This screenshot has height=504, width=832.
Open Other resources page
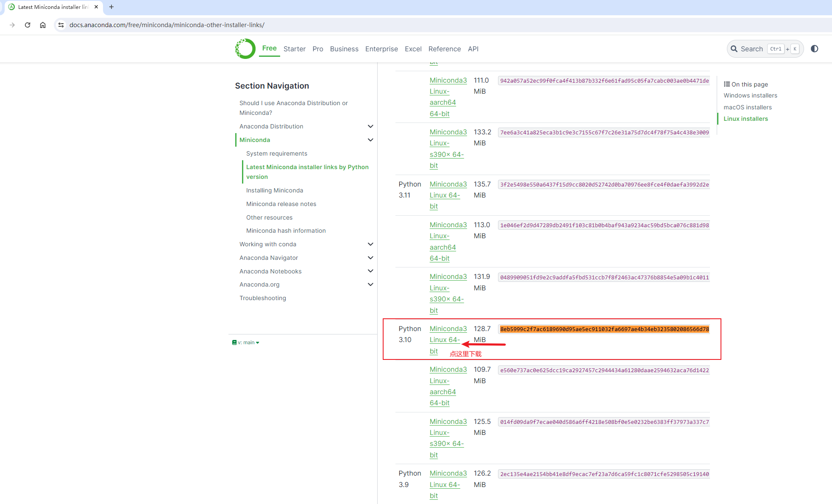pos(269,217)
